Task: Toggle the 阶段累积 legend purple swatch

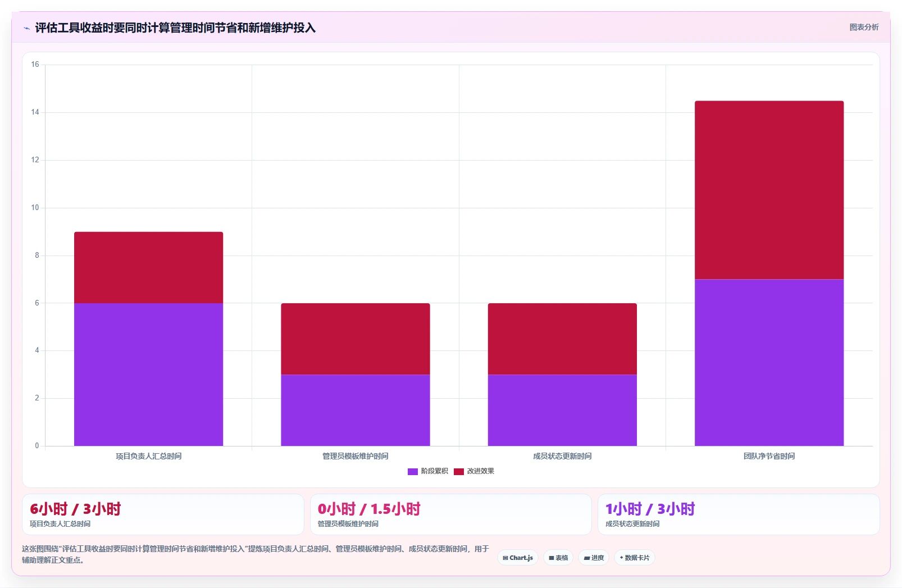Action: click(413, 471)
